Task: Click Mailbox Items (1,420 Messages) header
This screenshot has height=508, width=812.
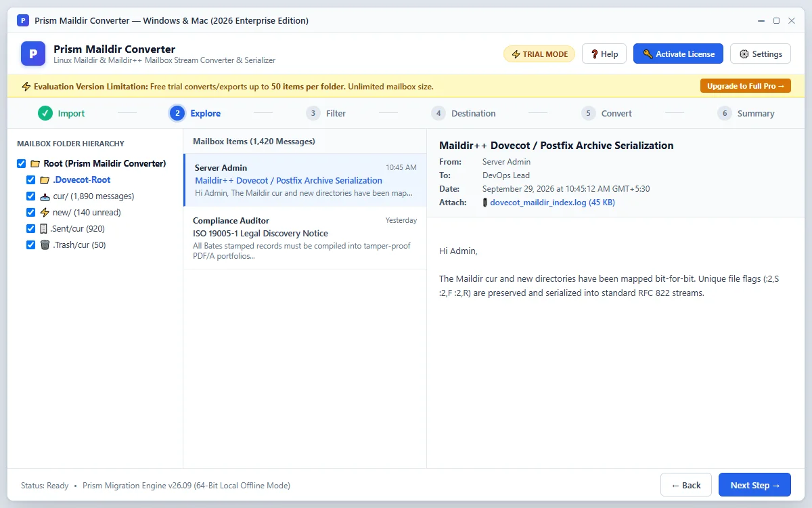Action: [254, 142]
